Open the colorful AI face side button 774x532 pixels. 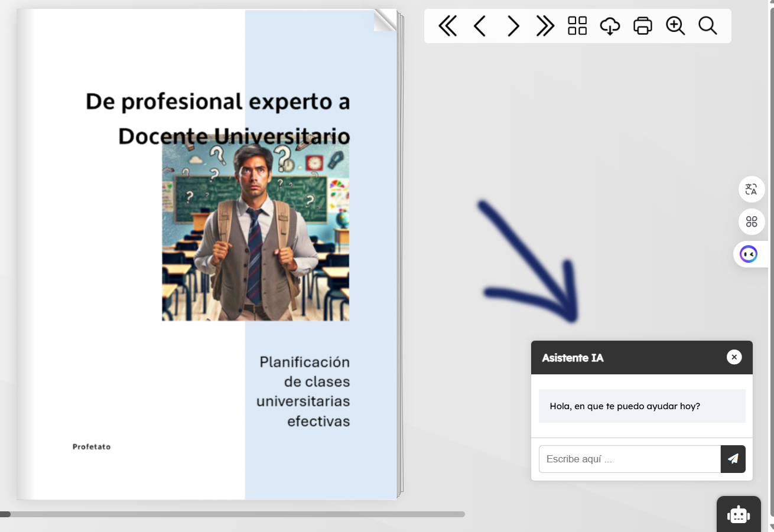coord(749,254)
